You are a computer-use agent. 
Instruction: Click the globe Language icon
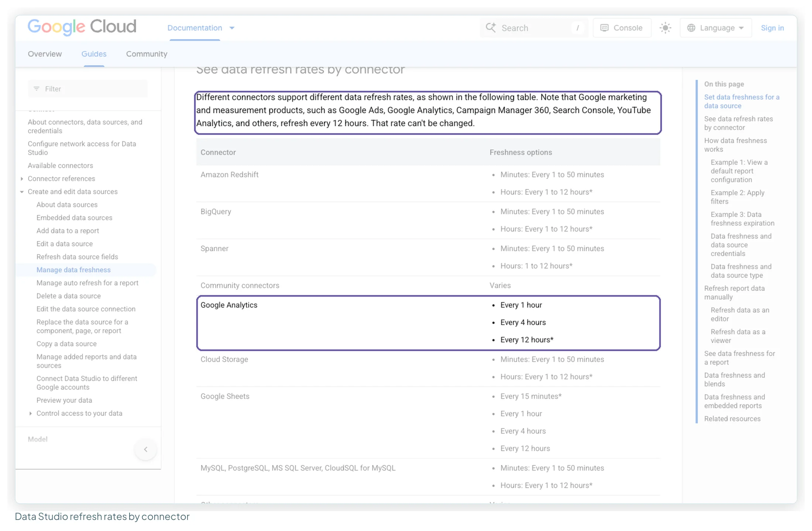click(x=691, y=28)
